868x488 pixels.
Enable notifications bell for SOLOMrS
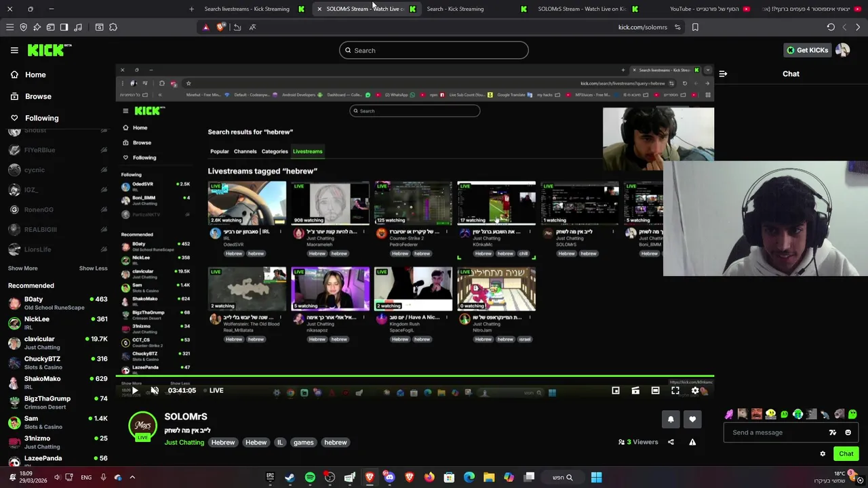coord(671,420)
